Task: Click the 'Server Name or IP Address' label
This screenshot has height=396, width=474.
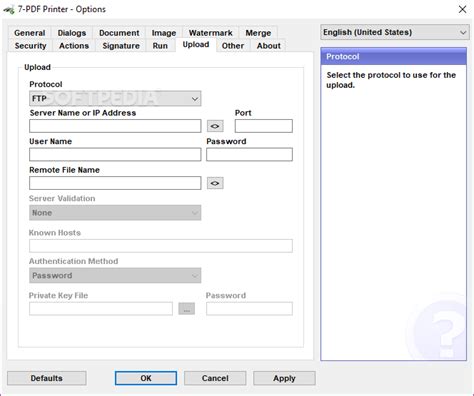Action: [x=83, y=113]
